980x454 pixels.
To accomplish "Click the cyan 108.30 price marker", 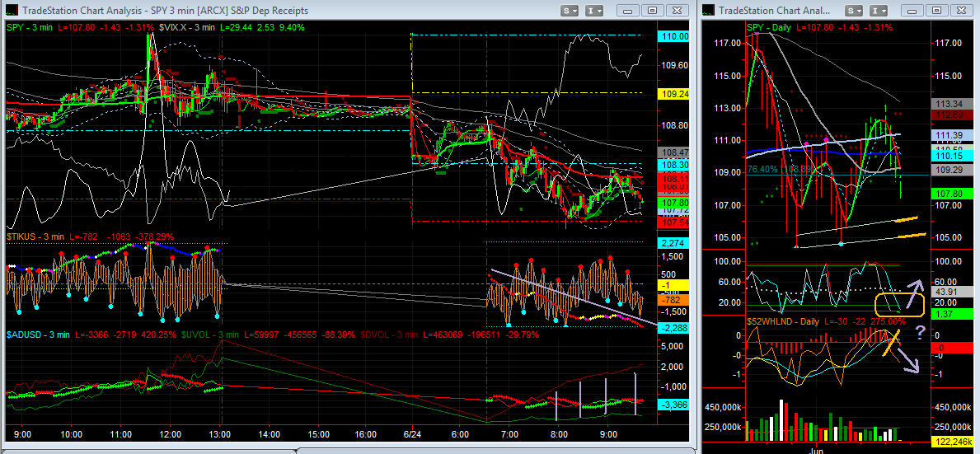I will (x=673, y=164).
